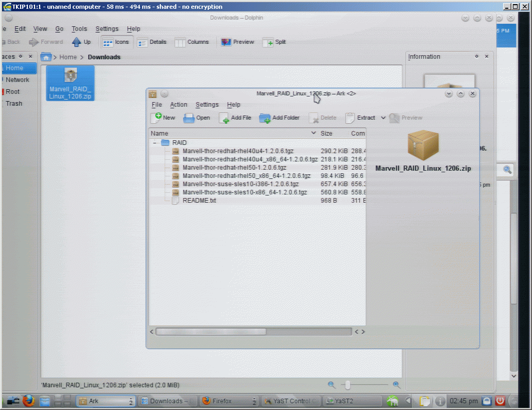Launch Firefox from the panel launcher
This screenshot has height=410, width=532.
(28, 401)
